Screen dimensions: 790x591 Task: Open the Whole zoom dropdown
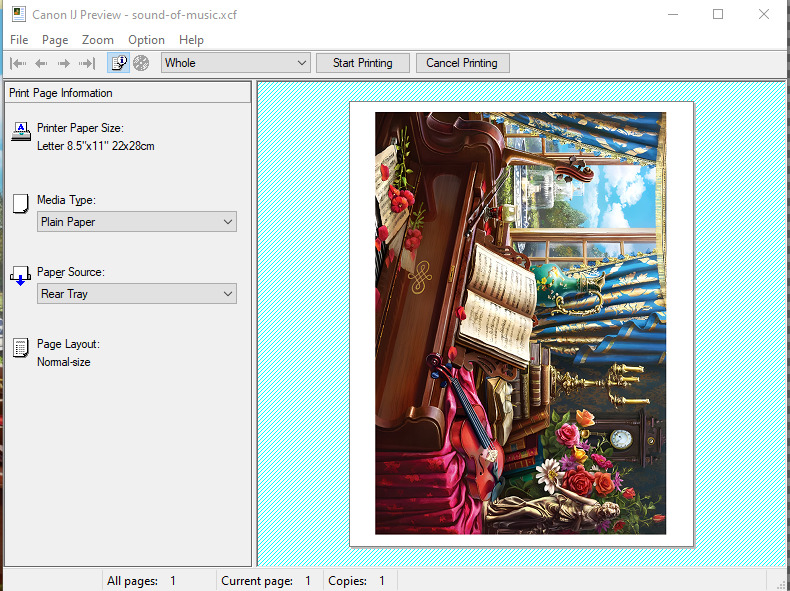pyautogui.click(x=236, y=63)
